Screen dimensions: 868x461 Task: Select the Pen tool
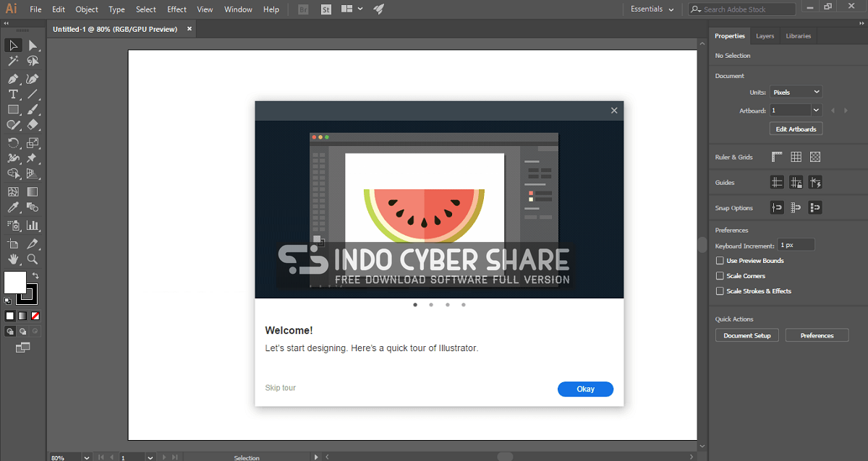(x=13, y=79)
